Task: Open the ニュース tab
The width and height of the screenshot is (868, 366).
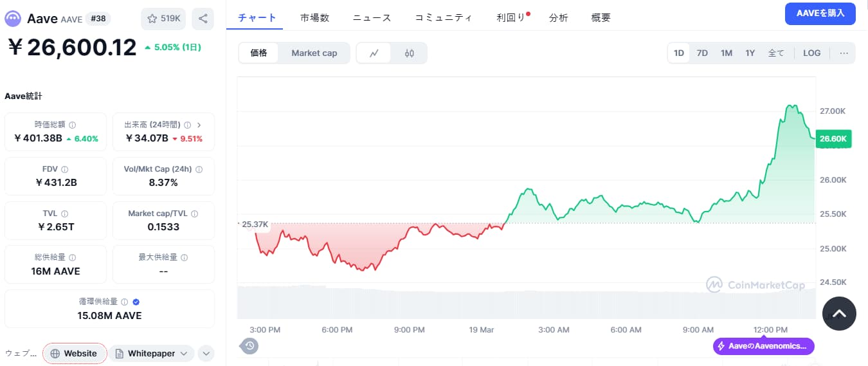Action: (x=372, y=18)
